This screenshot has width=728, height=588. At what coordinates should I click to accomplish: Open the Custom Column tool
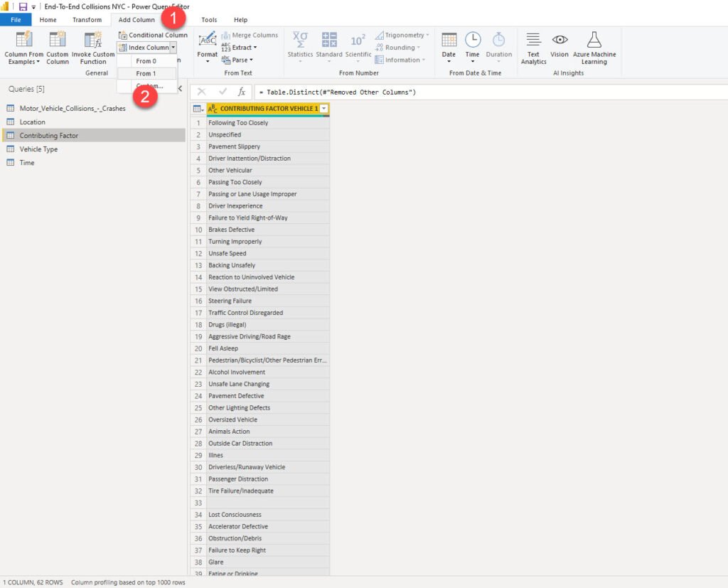tap(58, 48)
